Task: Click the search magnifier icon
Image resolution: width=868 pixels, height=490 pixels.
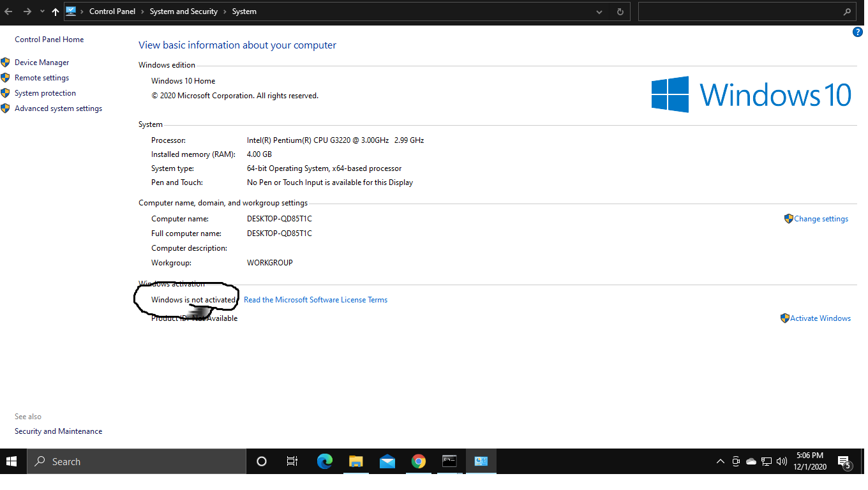Action: (848, 11)
